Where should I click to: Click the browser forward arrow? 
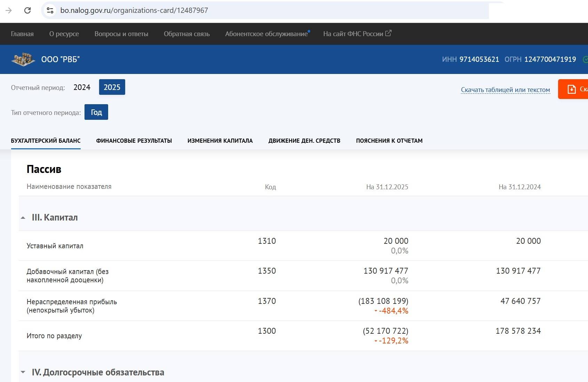pyautogui.click(x=9, y=10)
